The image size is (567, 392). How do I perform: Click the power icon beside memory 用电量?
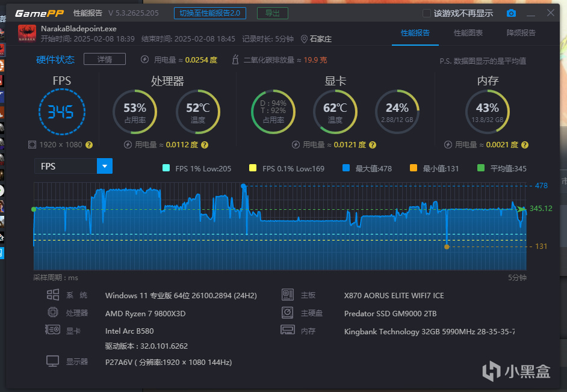[448, 145]
